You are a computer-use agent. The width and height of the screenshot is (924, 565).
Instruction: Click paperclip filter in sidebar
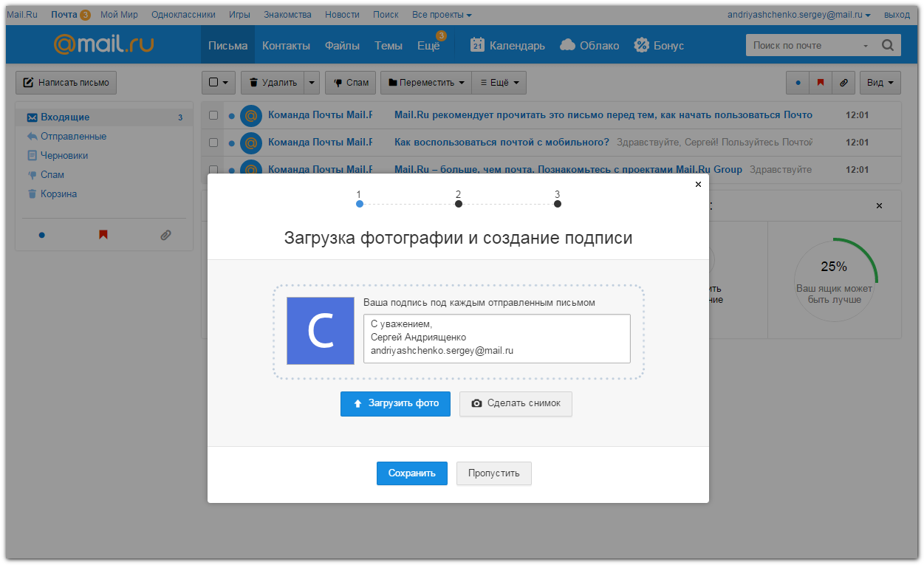165,235
